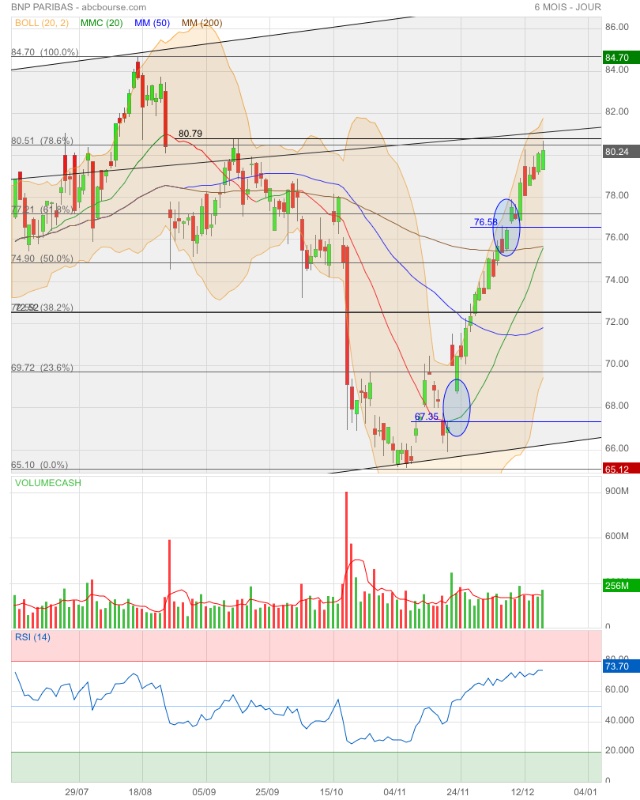
Task: Click the 05/09 date axis label
Action: tap(204, 792)
